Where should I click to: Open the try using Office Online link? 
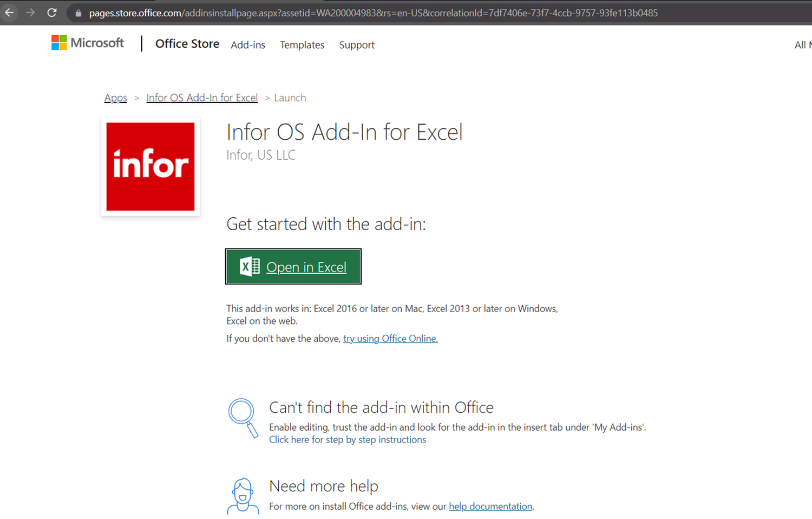[390, 338]
